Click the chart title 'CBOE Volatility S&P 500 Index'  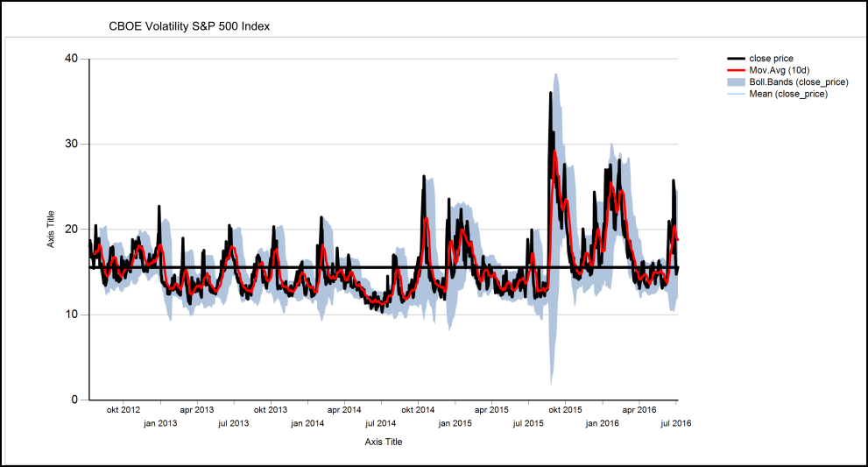pyautogui.click(x=189, y=26)
